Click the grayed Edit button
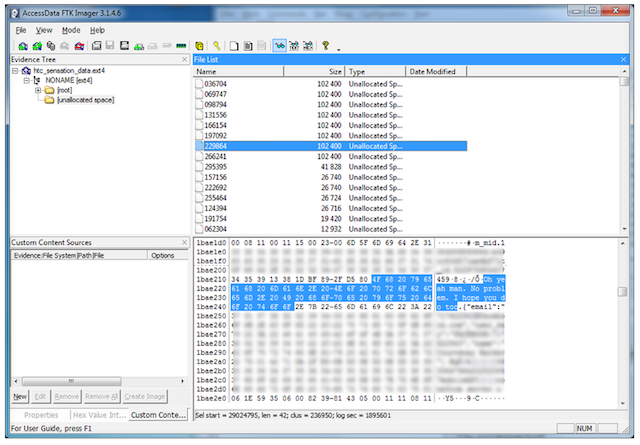 (40, 396)
